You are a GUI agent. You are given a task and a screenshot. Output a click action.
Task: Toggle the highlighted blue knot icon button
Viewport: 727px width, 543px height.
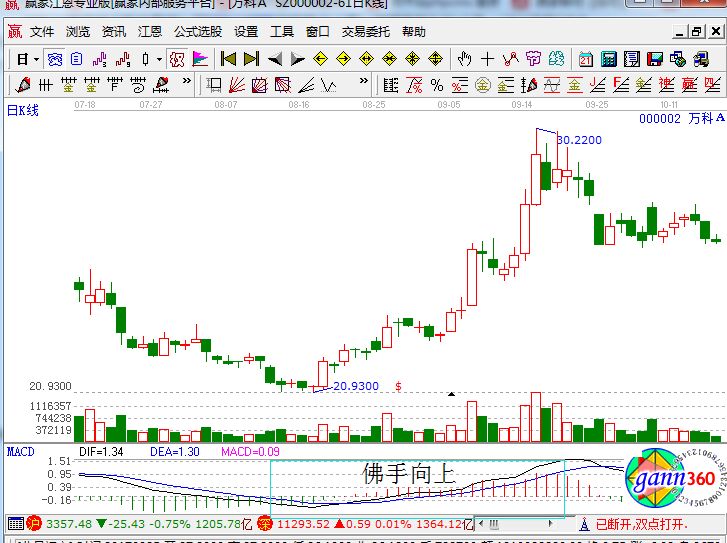(55, 59)
